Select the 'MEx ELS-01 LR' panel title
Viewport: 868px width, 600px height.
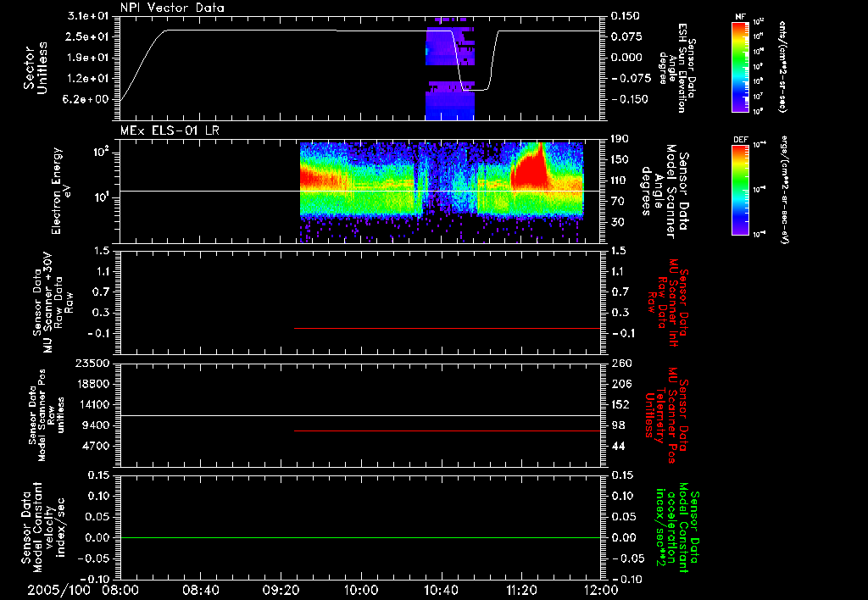click(170, 131)
